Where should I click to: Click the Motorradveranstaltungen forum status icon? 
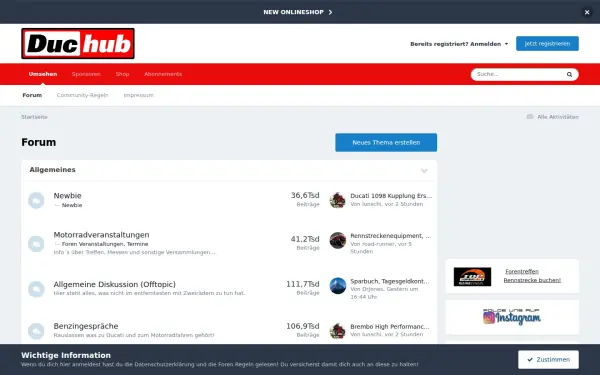[x=36, y=244]
